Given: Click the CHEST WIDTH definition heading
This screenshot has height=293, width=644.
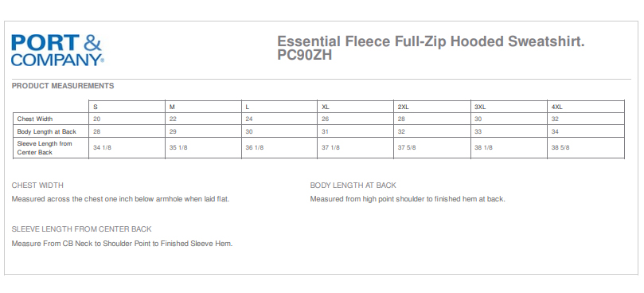Looking at the screenshot, I should [37, 186].
